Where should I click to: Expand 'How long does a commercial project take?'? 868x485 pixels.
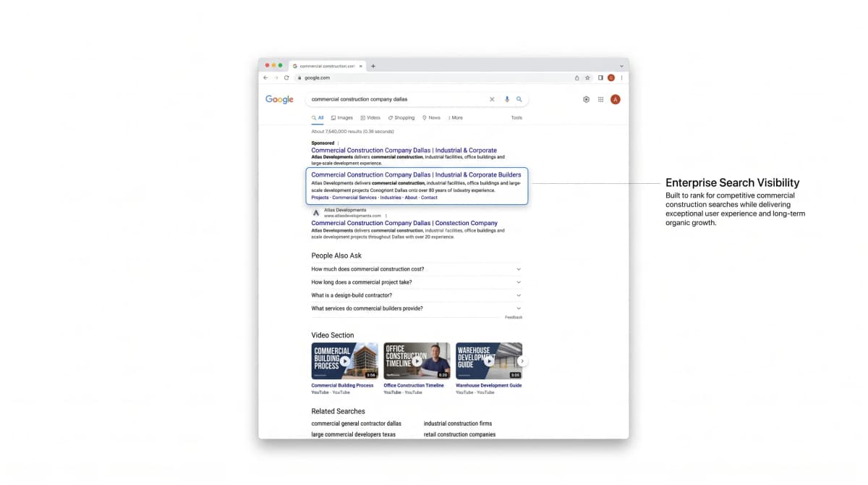pyautogui.click(x=417, y=282)
